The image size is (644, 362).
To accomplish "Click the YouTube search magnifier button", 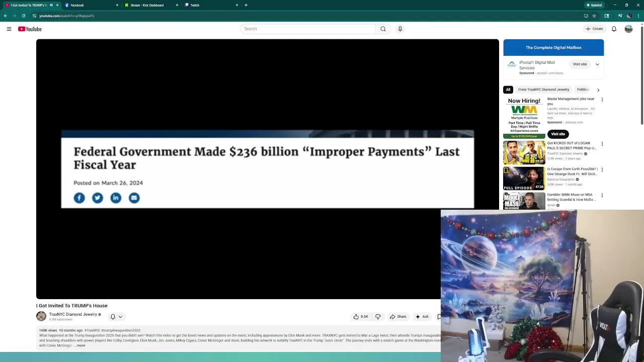I will tap(383, 29).
